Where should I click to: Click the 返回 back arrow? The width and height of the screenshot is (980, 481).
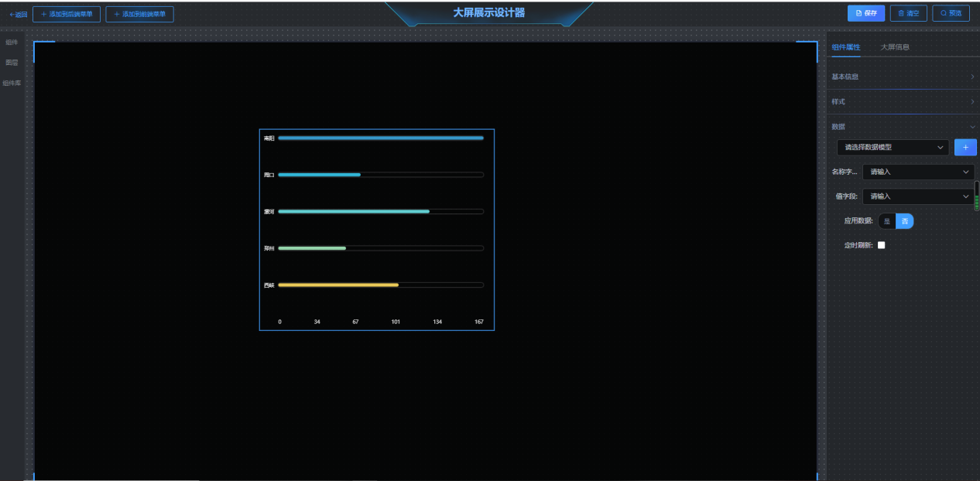[18, 14]
